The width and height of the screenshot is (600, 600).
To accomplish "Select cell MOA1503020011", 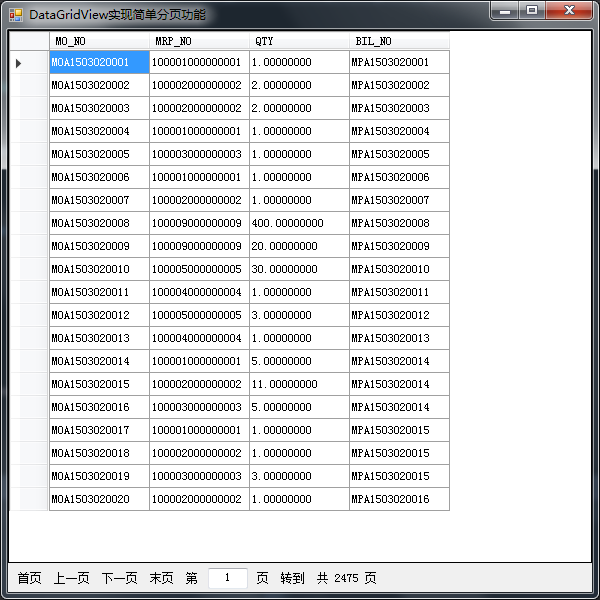I will [x=99, y=292].
